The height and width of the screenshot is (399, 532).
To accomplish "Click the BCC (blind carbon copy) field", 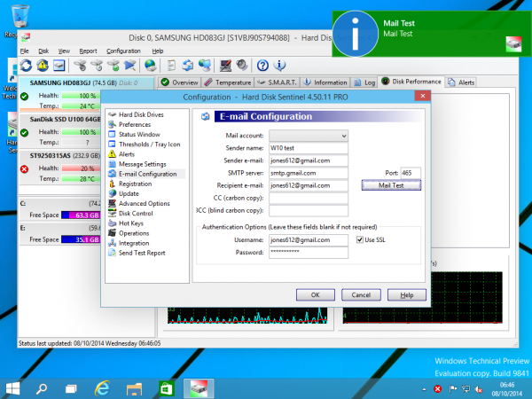I will click(309, 210).
